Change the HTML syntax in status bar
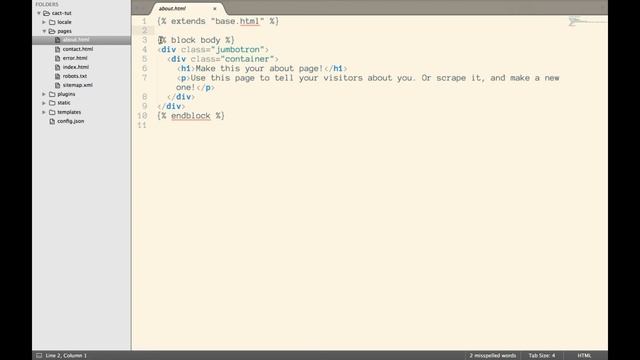 [x=584, y=356]
